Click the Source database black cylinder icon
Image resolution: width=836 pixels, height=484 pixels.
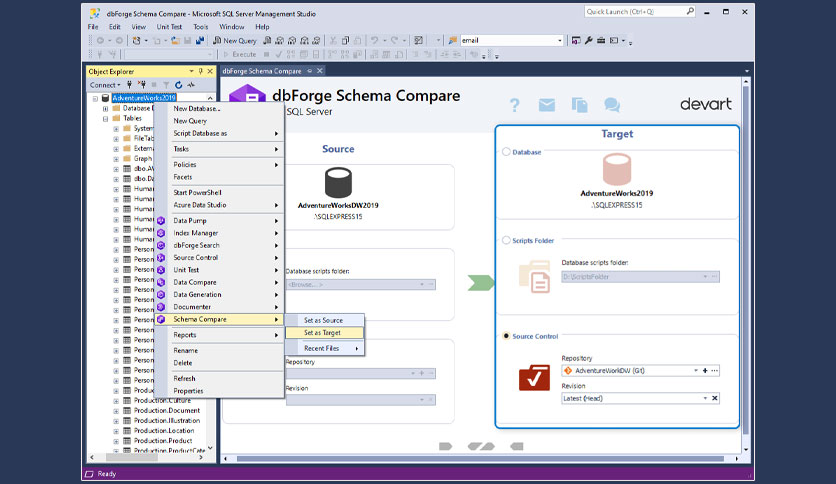[x=338, y=182]
